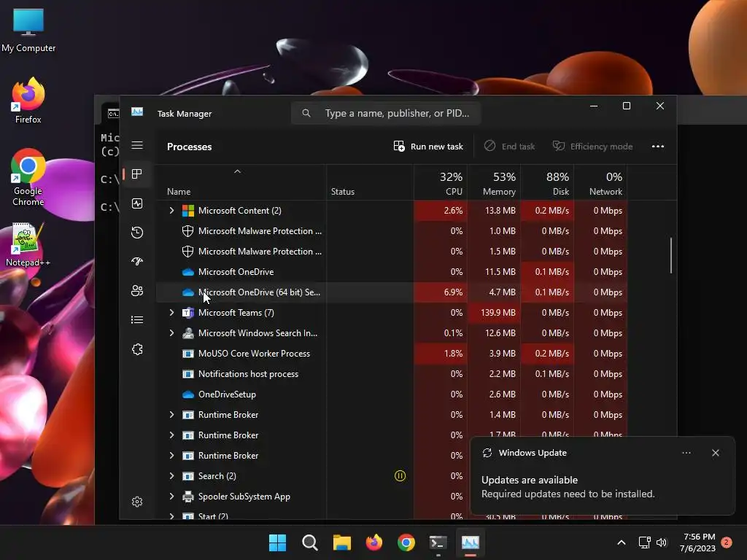Focus the Task Manager search box

coord(386,113)
